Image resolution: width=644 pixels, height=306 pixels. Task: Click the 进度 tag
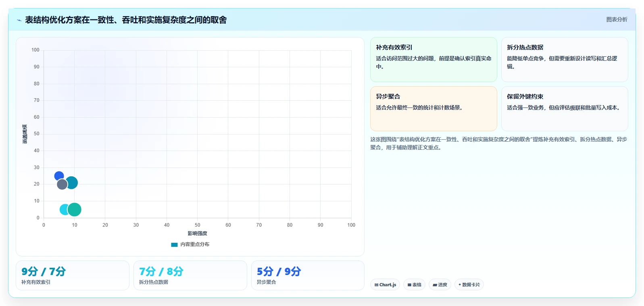tap(440, 285)
